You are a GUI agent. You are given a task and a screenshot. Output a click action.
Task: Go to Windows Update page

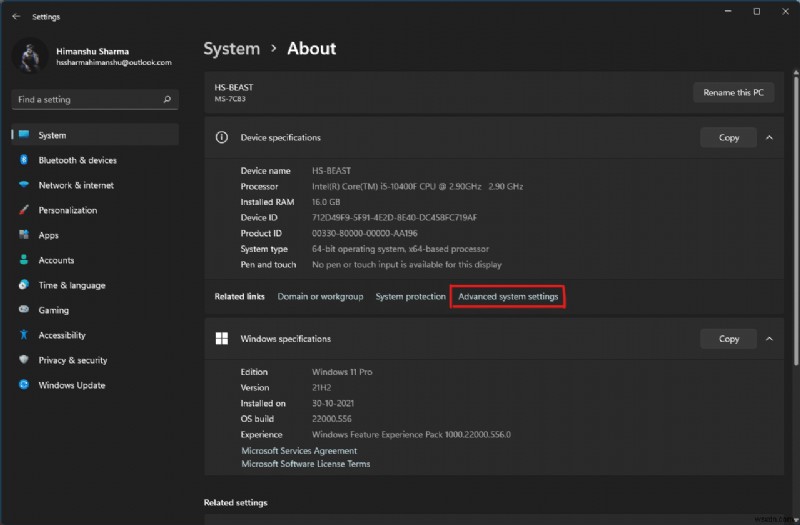tap(95, 385)
